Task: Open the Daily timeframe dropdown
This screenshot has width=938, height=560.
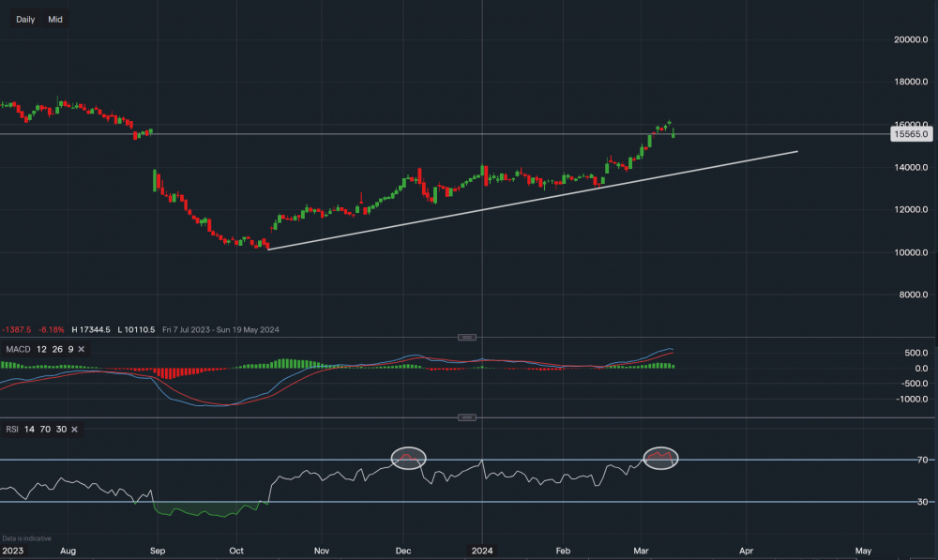Action: click(x=26, y=19)
